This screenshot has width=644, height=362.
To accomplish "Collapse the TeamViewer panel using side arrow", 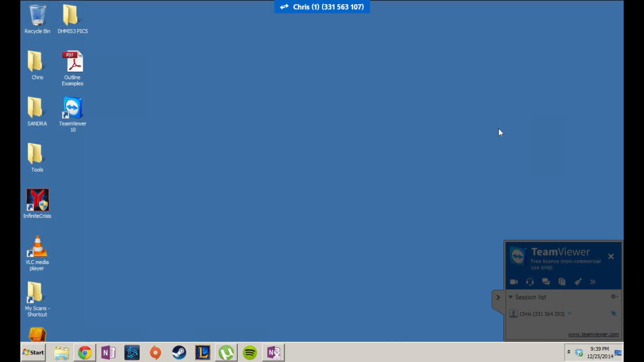I will (497, 297).
